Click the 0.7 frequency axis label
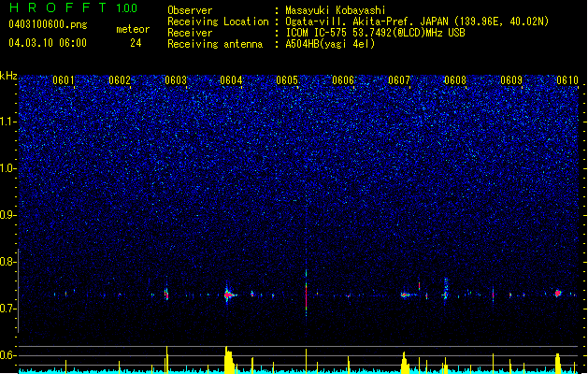Image resolution: width=588 pixels, height=374 pixels. pyautogui.click(x=7, y=309)
